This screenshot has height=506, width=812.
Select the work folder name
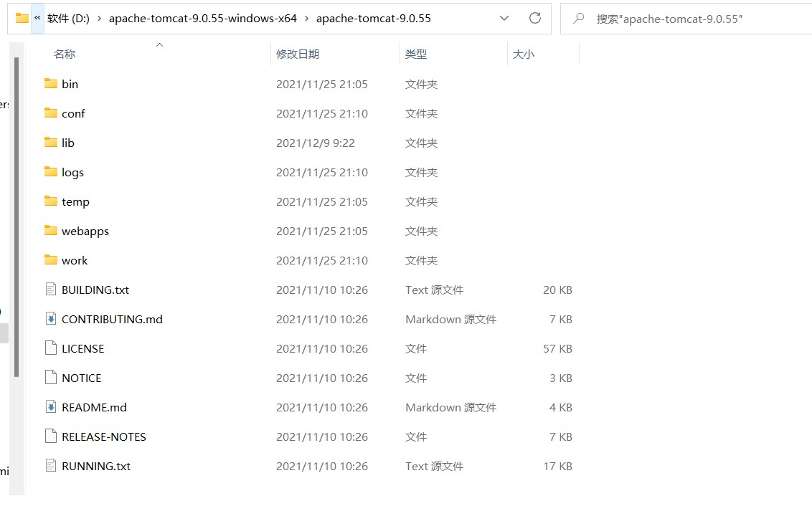coord(75,260)
